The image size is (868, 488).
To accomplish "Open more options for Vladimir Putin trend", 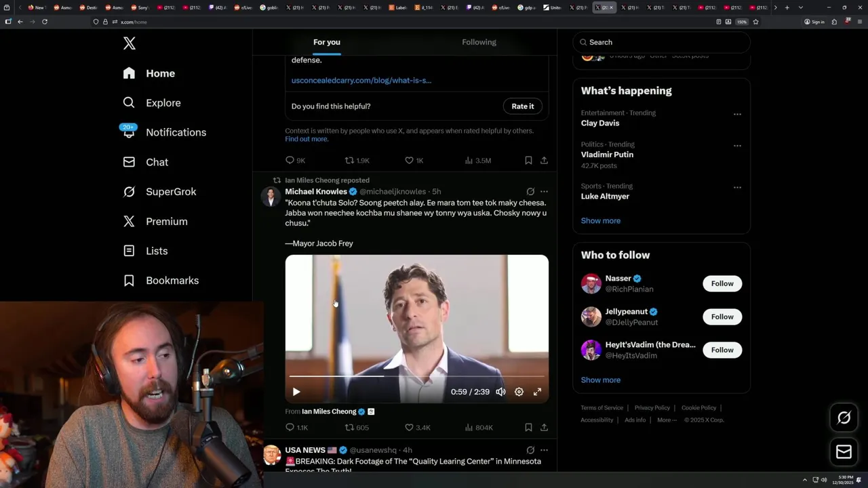I will (x=737, y=146).
